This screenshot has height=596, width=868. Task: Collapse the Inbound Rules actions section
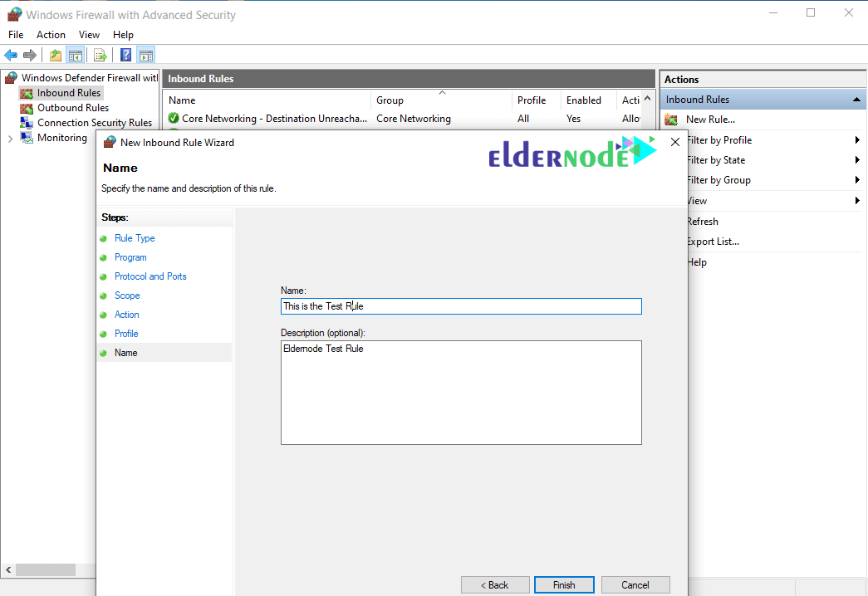(856, 99)
